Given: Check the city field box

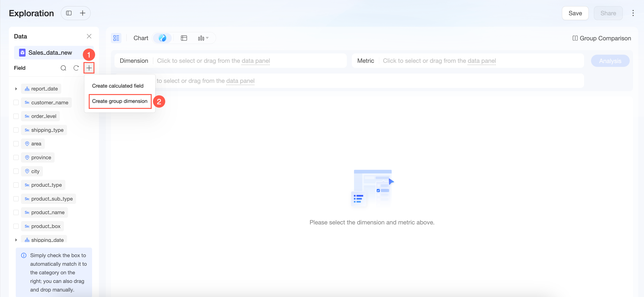Looking at the screenshot, I should [16, 171].
